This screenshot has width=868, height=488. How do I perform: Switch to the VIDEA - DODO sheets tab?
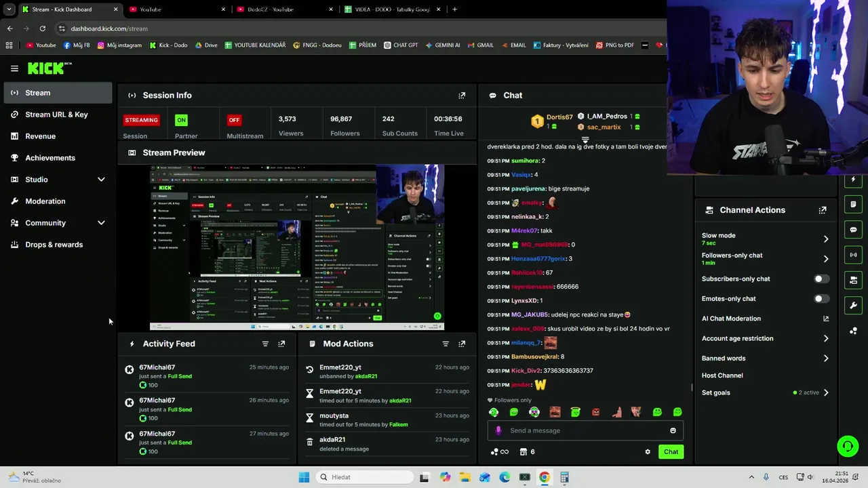(393, 9)
